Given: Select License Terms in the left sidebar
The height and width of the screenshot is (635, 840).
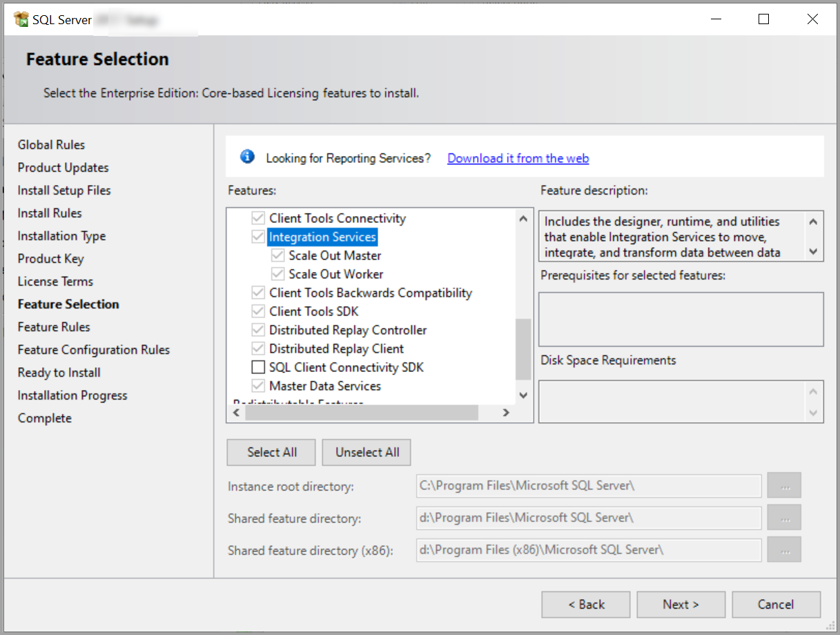Looking at the screenshot, I should pyautogui.click(x=55, y=281).
